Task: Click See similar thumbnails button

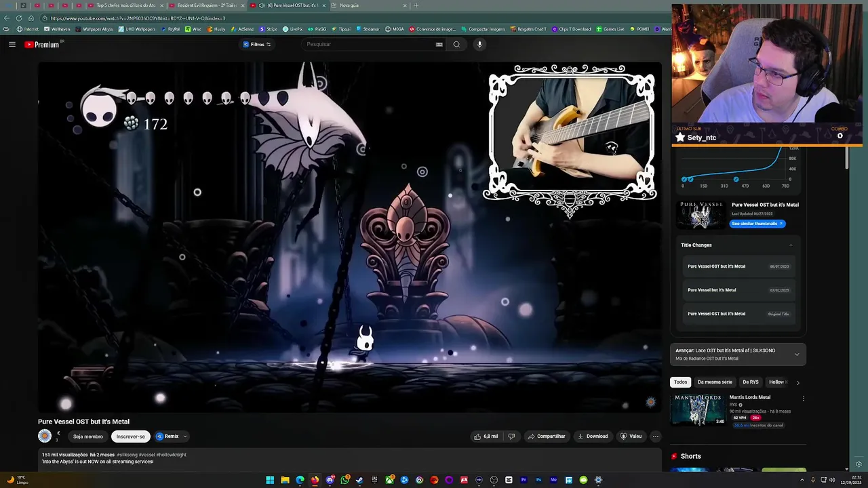Action: pyautogui.click(x=757, y=224)
